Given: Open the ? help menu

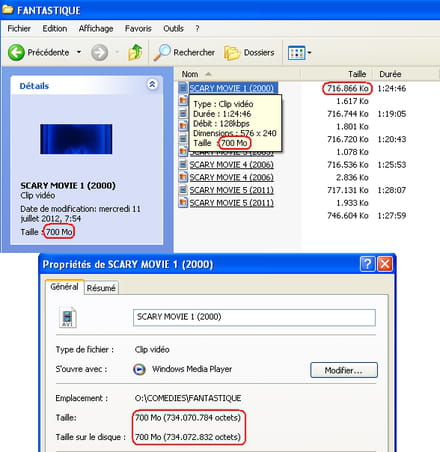Looking at the screenshot, I should 197,29.
